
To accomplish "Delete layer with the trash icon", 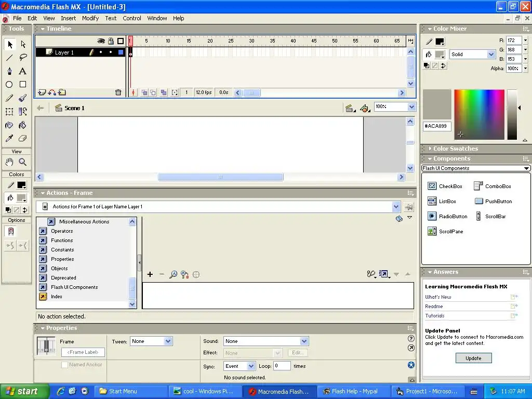I will click(118, 92).
